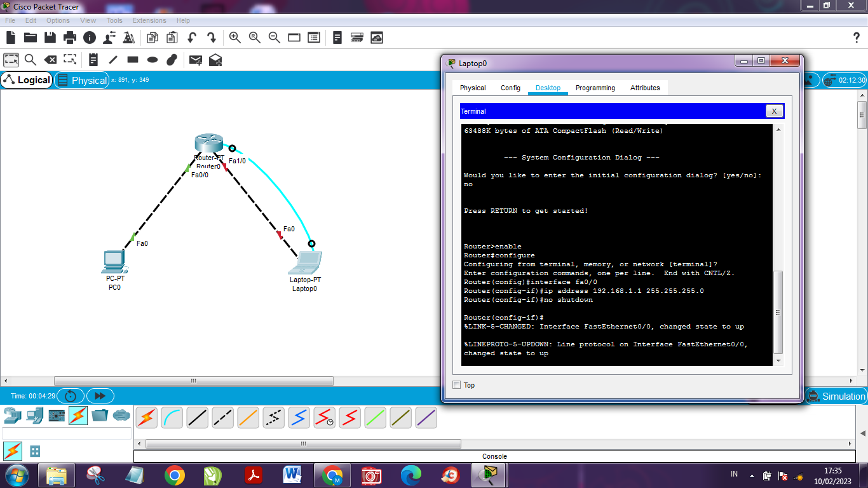
Task: Add simple PDU envelope
Action: pos(196,60)
